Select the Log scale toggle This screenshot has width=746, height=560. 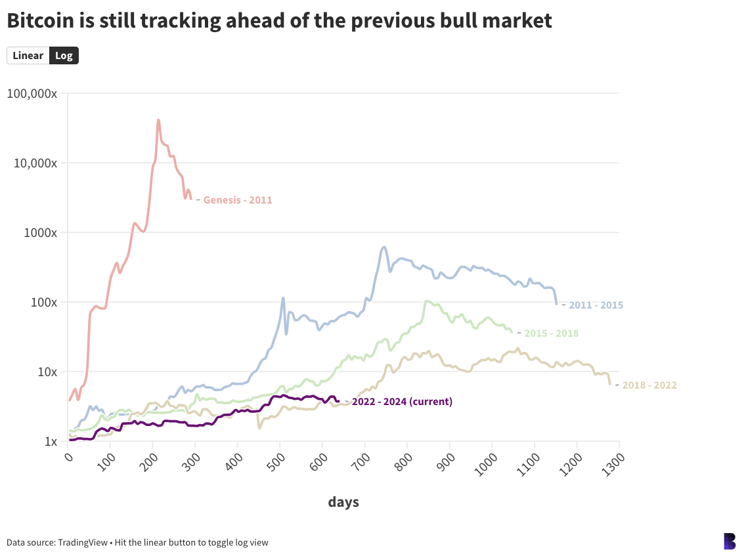(64, 55)
